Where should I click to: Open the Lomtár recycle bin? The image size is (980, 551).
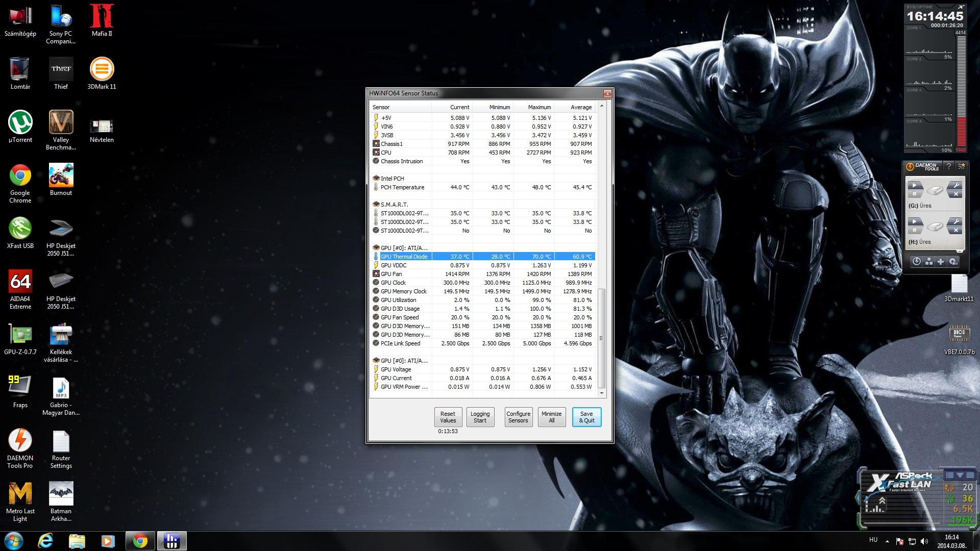[20, 73]
